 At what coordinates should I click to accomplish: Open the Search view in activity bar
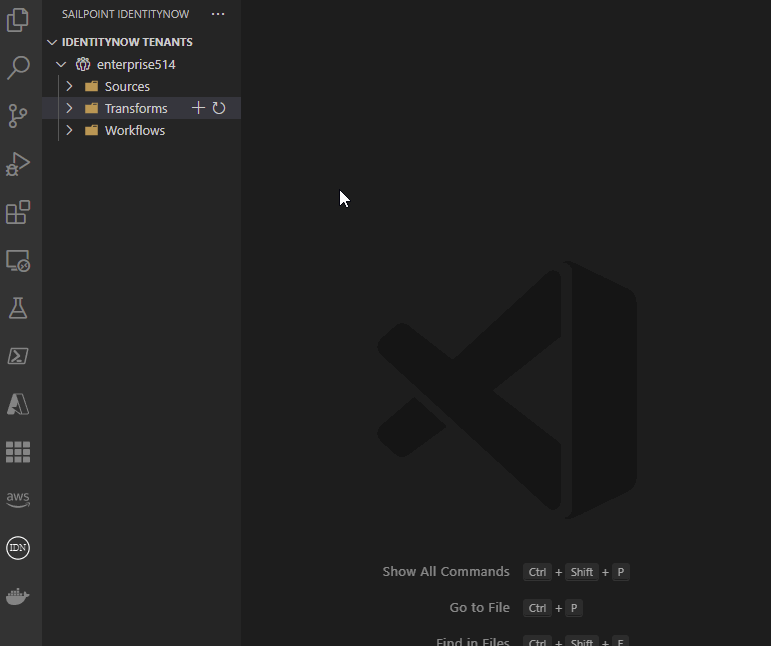pyautogui.click(x=18, y=67)
